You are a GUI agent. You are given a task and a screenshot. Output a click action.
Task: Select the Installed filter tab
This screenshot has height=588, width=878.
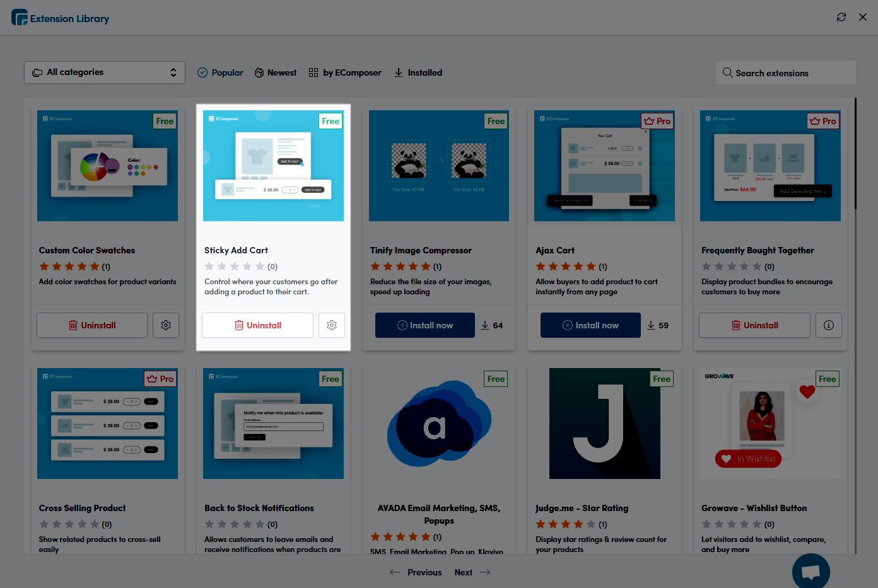pyautogui.click(x=418, y=72)
